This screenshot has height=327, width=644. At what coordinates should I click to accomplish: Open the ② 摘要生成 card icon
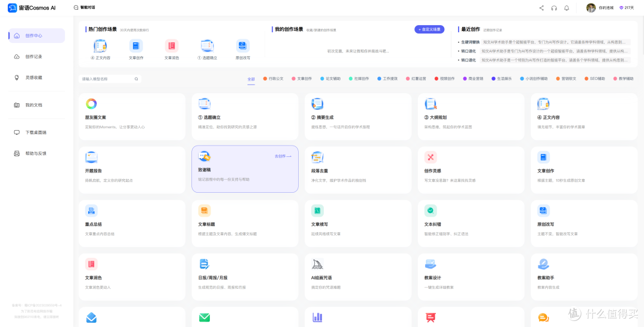coord(317,103)
